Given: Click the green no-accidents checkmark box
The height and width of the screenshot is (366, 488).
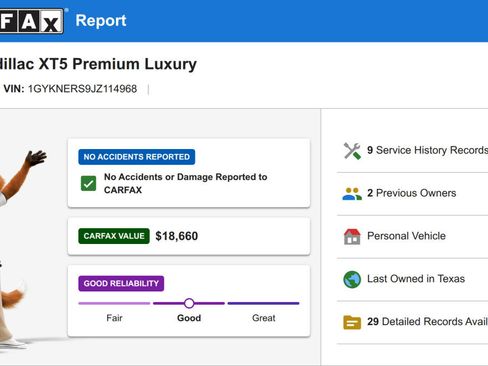Looking at the screenshot, I should 88,183.
